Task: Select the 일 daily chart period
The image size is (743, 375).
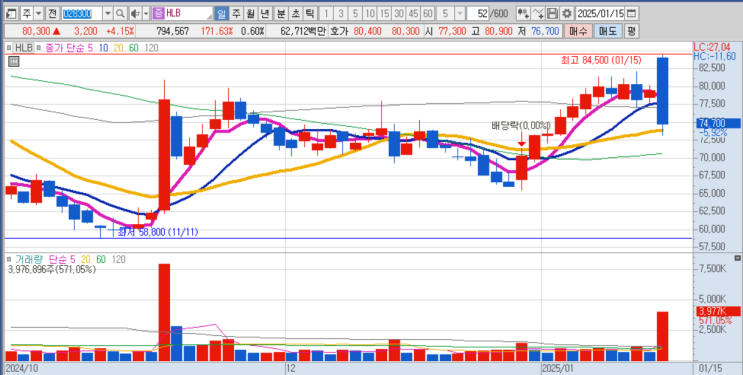Action: pos(221,13)
